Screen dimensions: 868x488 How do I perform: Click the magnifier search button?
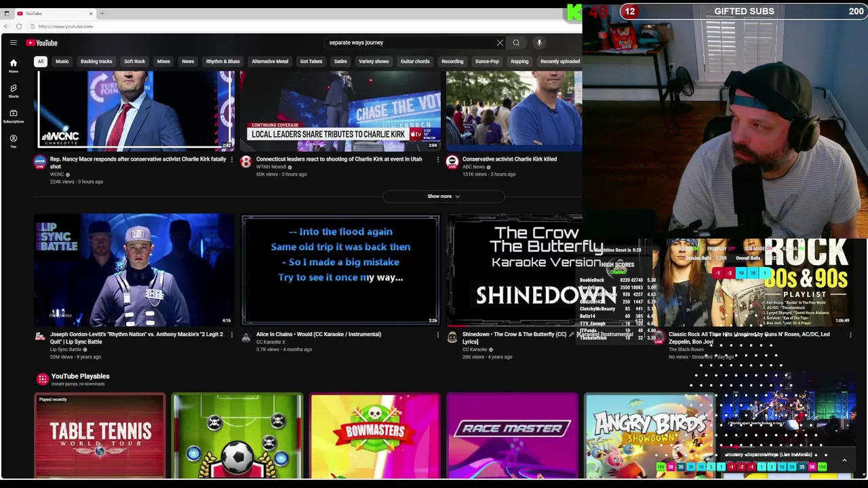[x=516, y=43]
